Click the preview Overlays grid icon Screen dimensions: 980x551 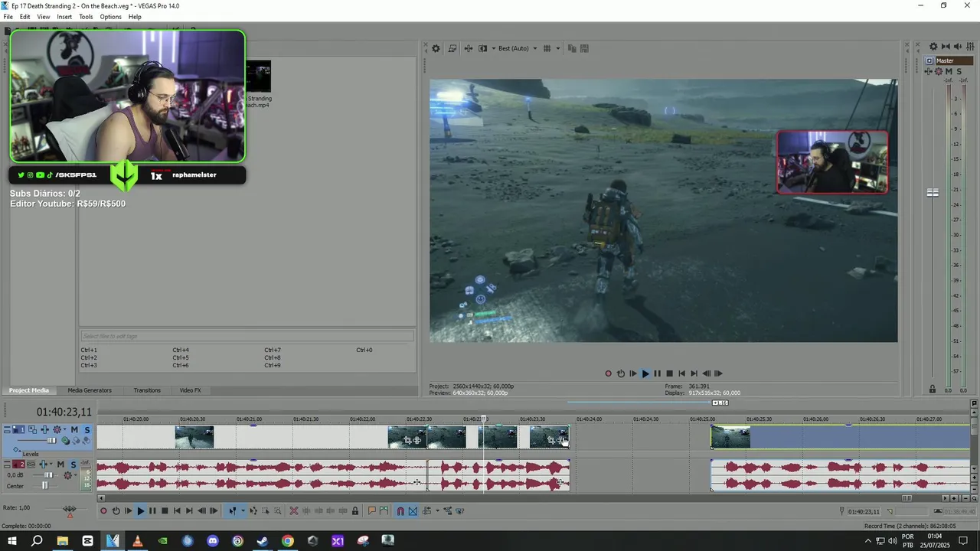547,48
